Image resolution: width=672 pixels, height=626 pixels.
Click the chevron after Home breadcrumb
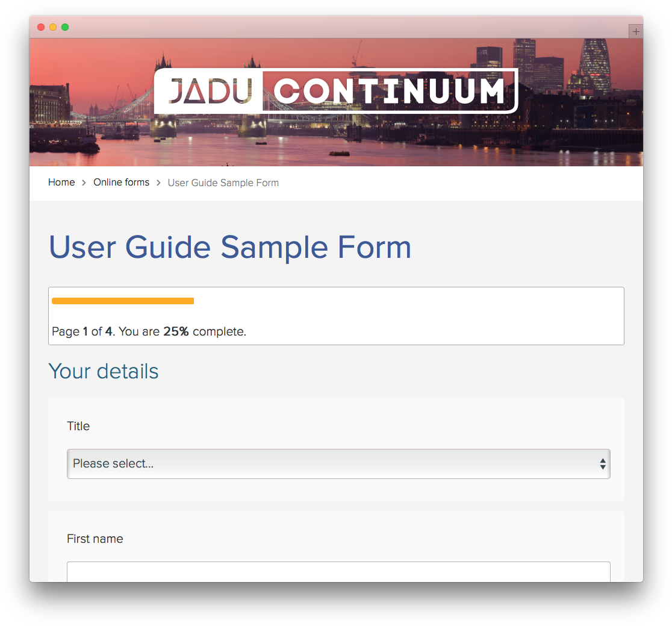pyautogui.click(x=82, y=182)
